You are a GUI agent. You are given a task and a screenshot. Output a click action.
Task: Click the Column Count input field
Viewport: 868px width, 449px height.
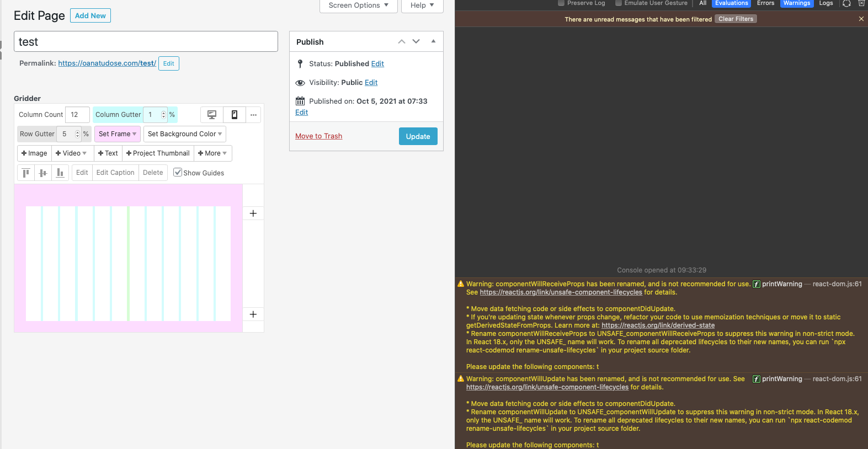click(x=77, y=115)
